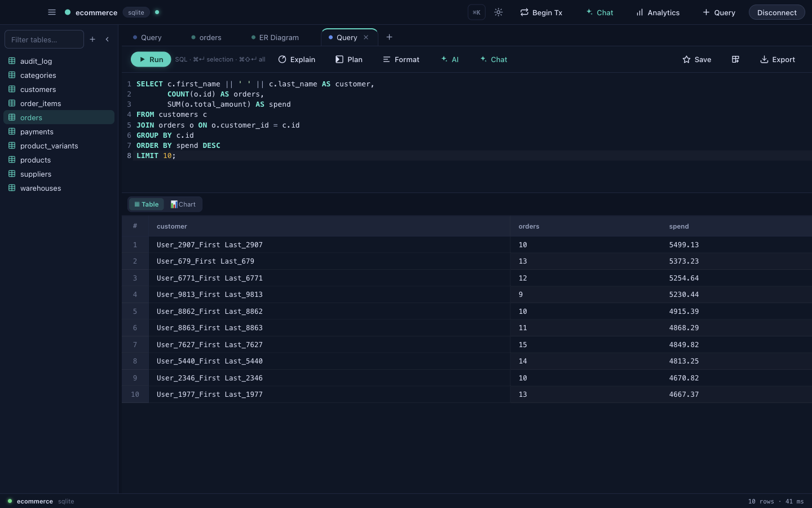Format the SQL query
Image resolution: width=812 pixels, height=508 pixels.
[401, 59]
